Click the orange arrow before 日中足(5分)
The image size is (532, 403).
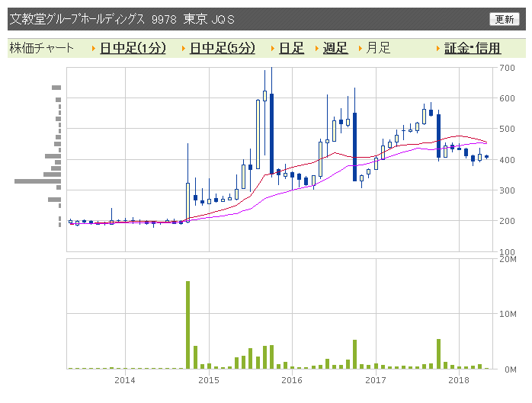pyautogui.click(x=183, y=49)
